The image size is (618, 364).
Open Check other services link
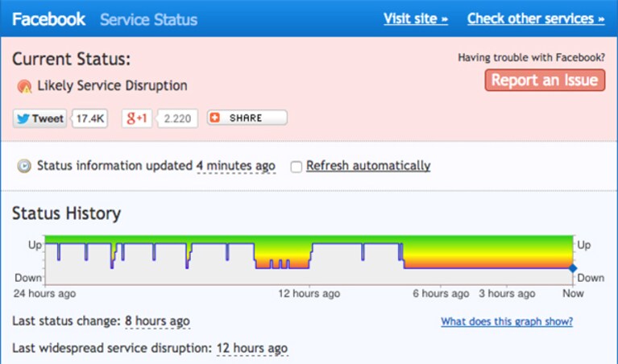[536, 19]
